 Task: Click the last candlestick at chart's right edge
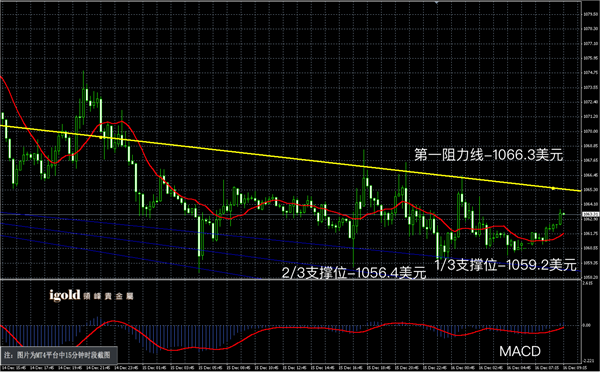pyautogui.click(x=564, y=214)
